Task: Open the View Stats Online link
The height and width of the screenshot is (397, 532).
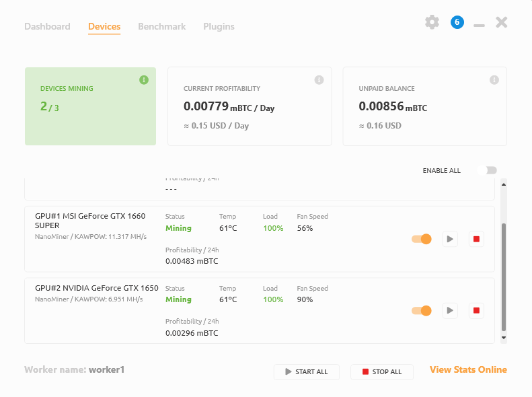Action: pos(468,369)
